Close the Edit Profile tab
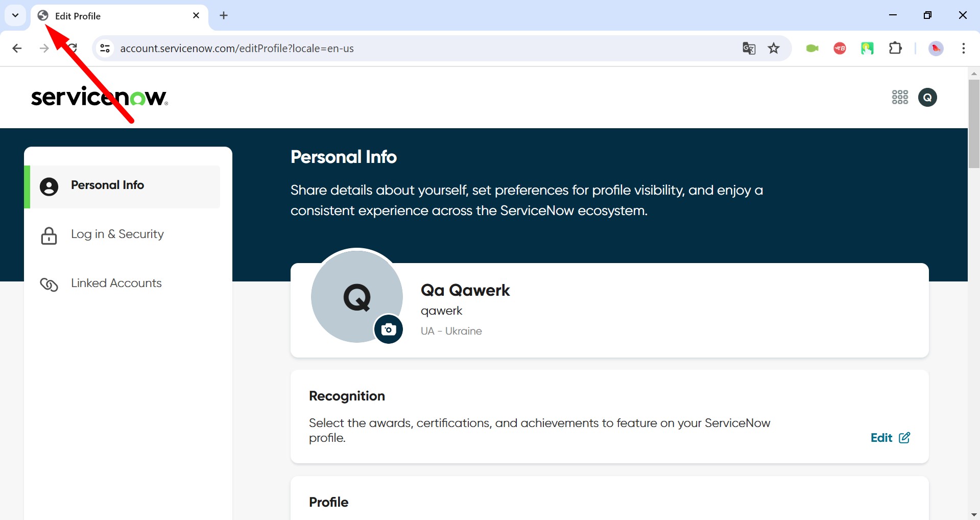Screen dimensions: 980x520 pyautogui.click(x=196, y=15)
